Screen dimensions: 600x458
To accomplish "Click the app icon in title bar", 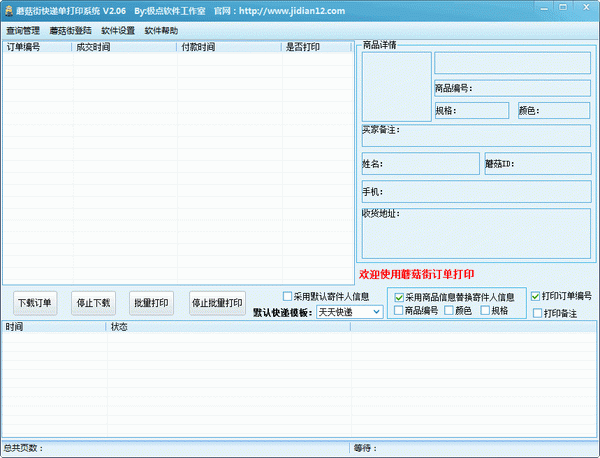I will point(8,10).
